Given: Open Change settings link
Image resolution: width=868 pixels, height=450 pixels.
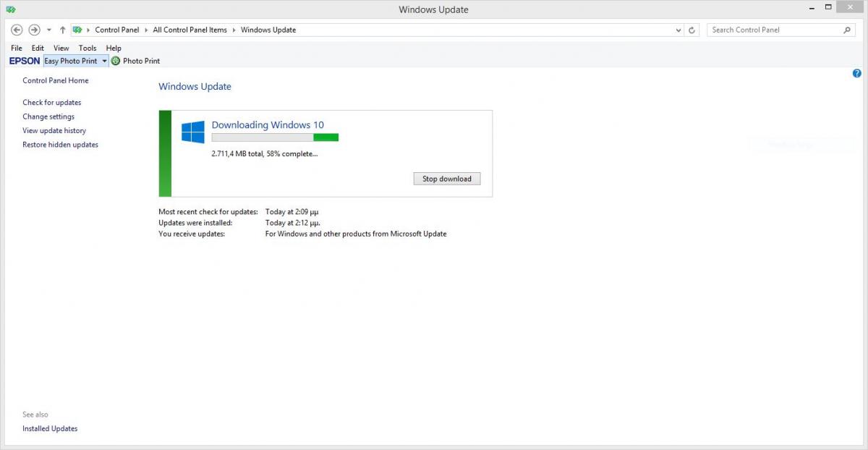Looking at the screenshot, I should [x=48, y=116].
